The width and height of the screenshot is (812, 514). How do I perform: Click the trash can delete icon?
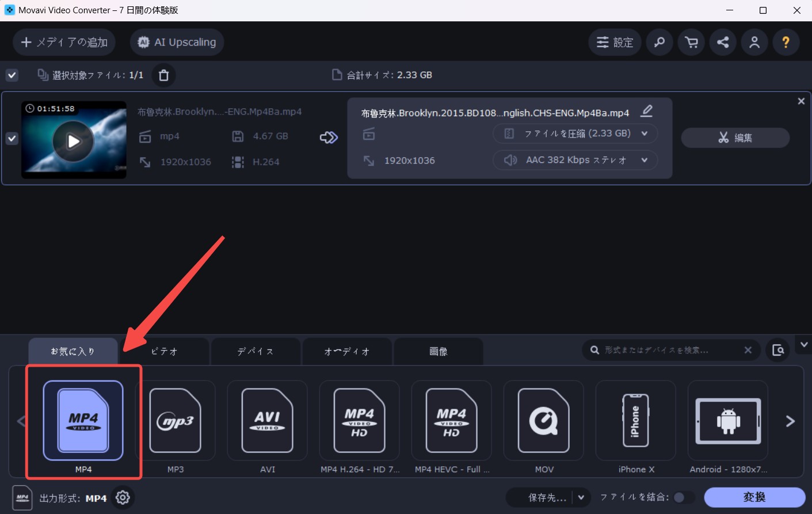click(164, 75)
